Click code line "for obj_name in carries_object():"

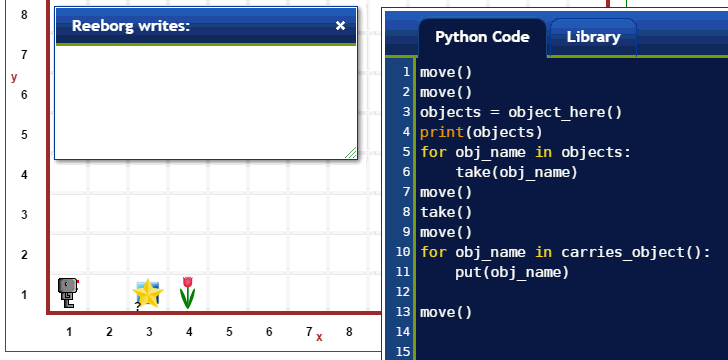click(566, 252)
